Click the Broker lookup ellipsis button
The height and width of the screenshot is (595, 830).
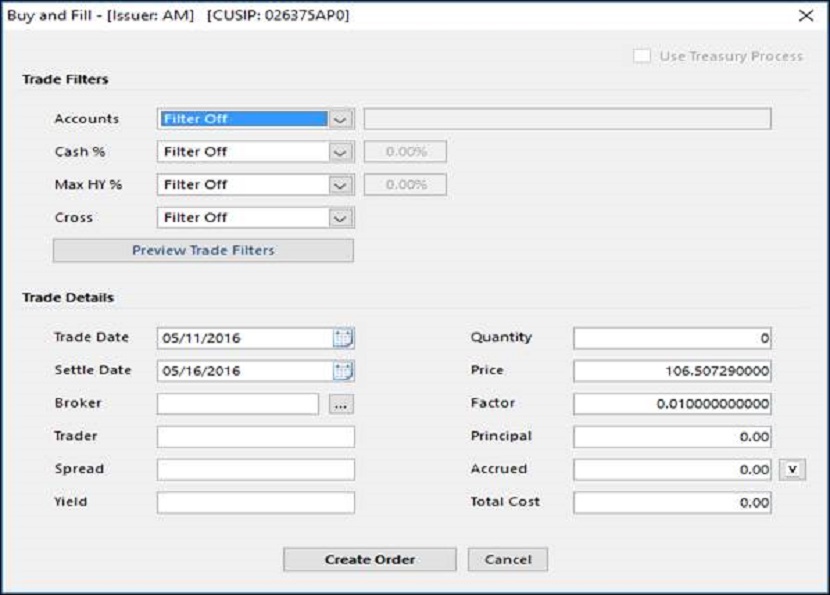point(341,404)
